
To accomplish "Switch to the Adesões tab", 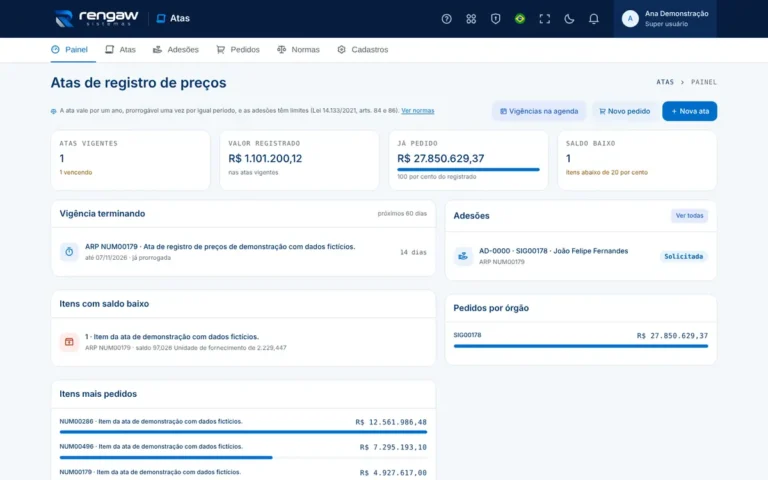I will [x=175, y=49].
